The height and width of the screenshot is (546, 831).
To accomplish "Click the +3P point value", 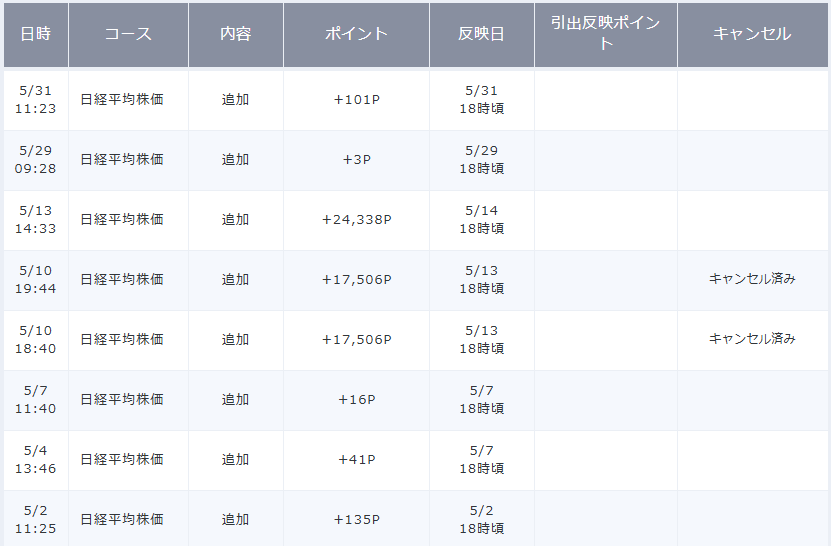I will [357, 160].
